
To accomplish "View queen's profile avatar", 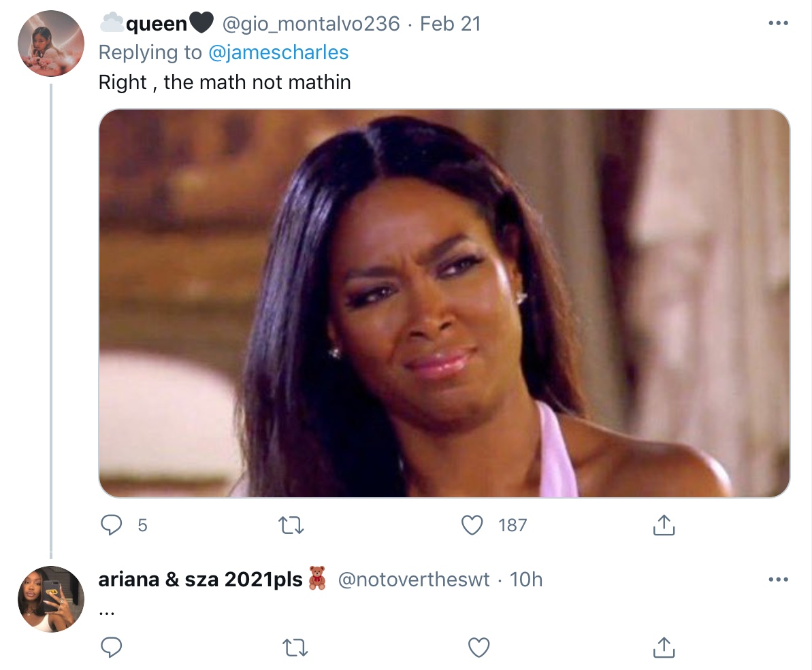I will 51,44.
